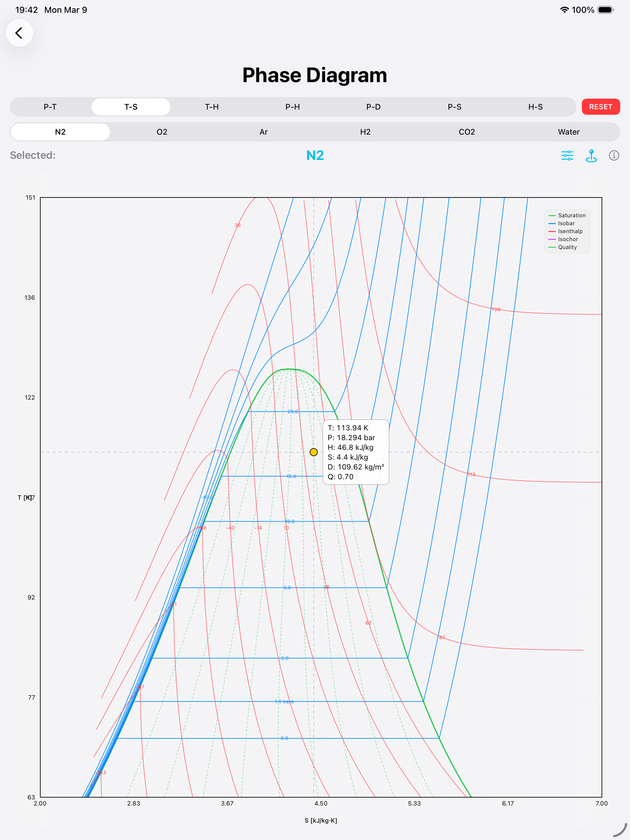Image resolution: width=630 pixels, height=840 pixels.
Task: Tap the battery status icon
Action: tap(605, 10)
